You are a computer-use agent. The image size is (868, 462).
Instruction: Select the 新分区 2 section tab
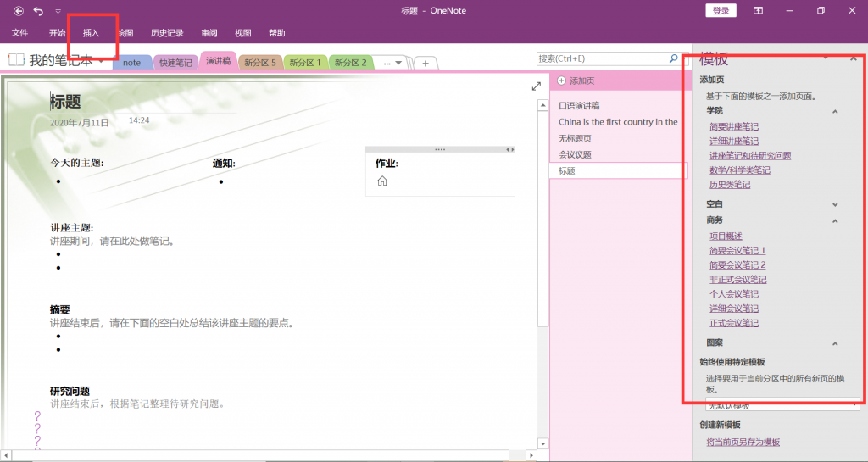[350, 63]
